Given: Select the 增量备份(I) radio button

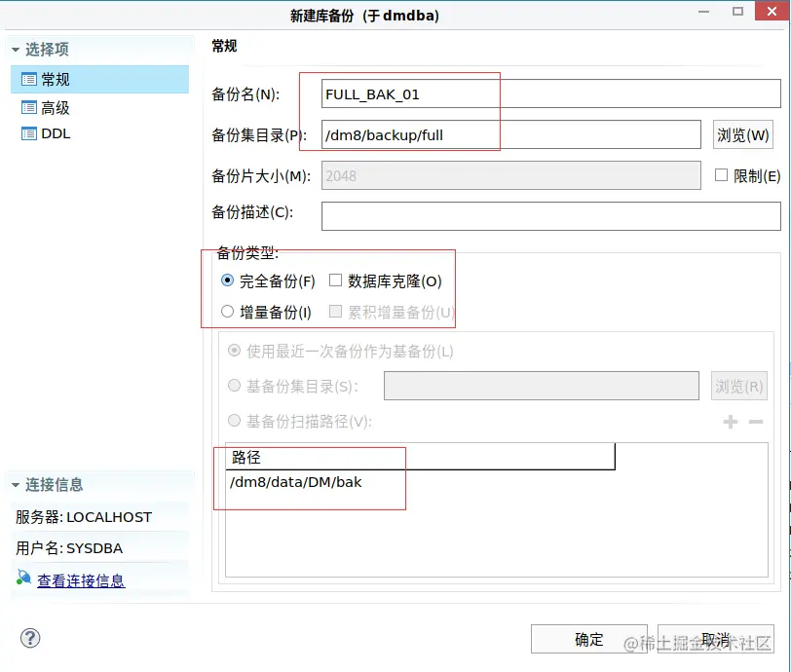Looking at the screenshot, I should 226,311.
